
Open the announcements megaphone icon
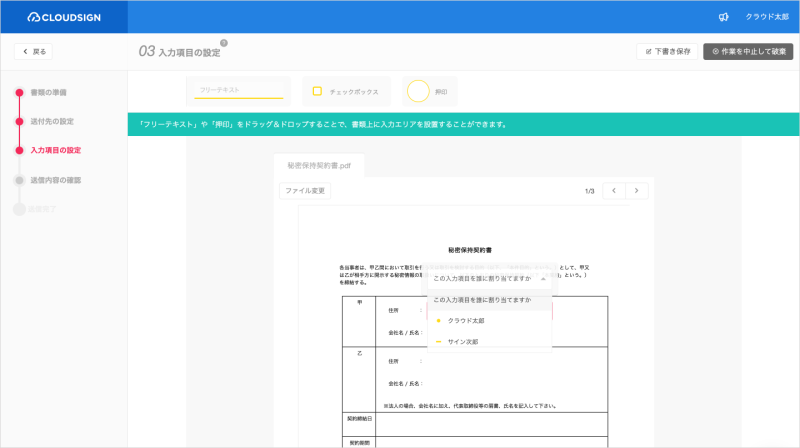click(723, 17)
